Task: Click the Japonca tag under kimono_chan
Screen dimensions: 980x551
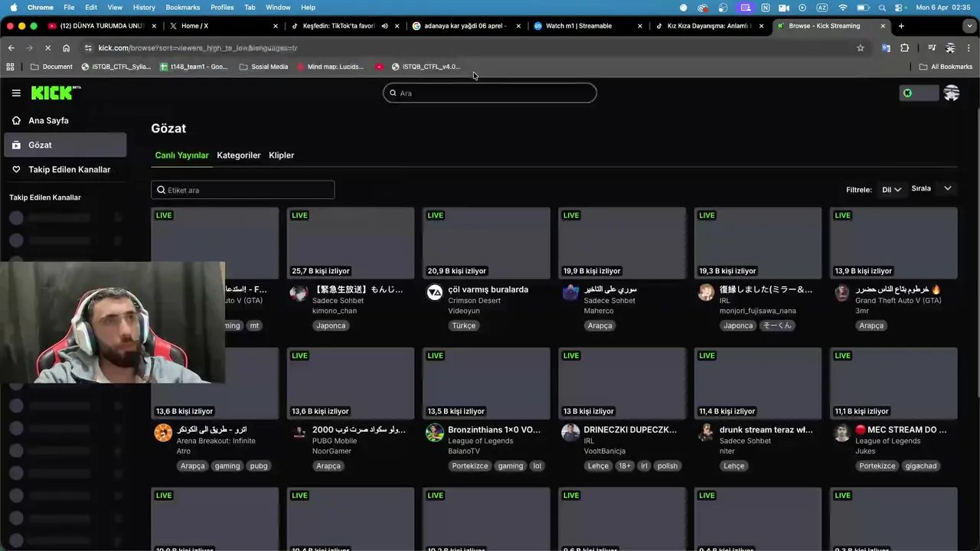Action: pos(331,326)
